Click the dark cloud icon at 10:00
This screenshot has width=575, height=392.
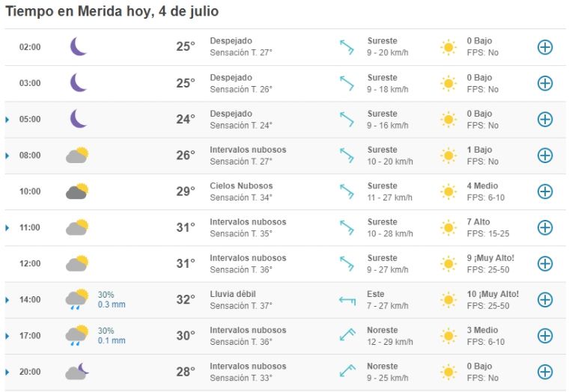tap(77, 191)
